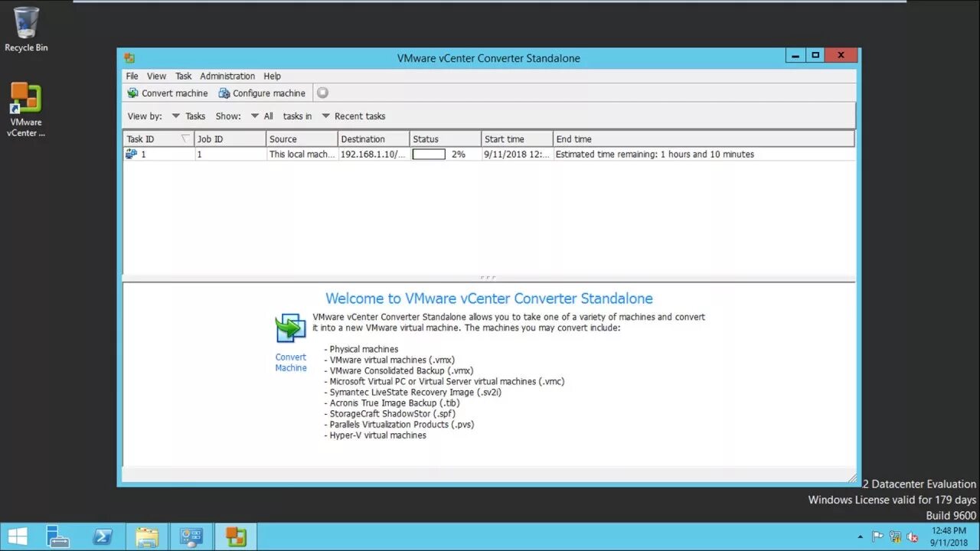The image size is (980, 551).
Task: Click the cancel task stop icon
Action: [322, 93]
